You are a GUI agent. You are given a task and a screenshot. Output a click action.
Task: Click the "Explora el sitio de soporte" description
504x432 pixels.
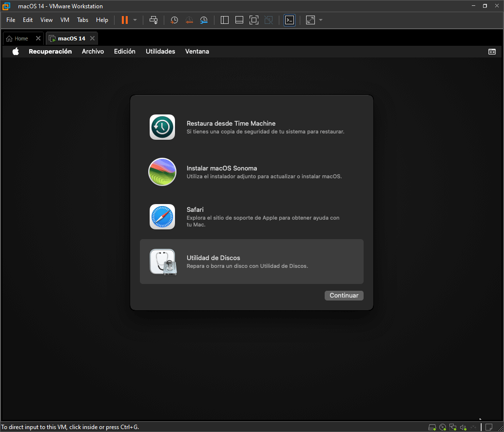(x=263, y=221)
